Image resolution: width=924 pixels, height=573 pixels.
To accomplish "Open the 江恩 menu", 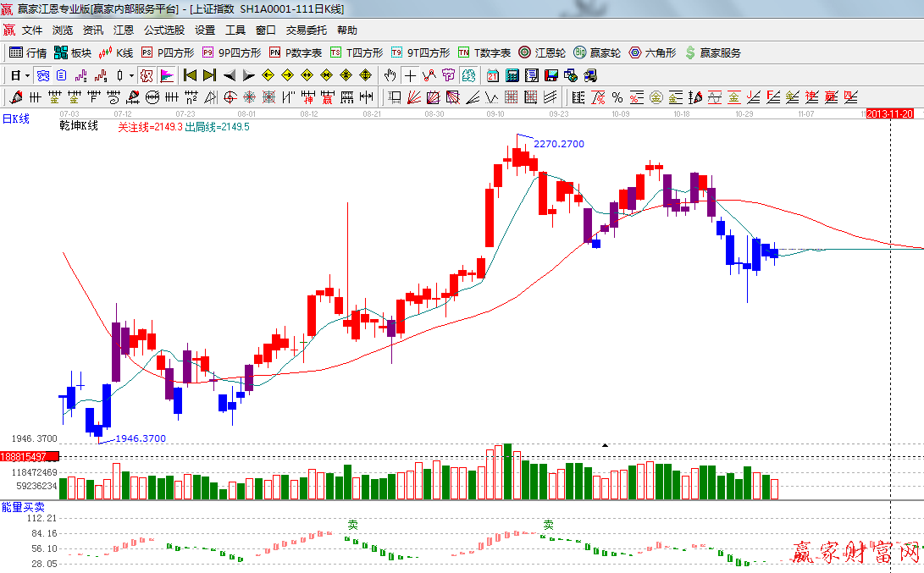I will 124,30.
